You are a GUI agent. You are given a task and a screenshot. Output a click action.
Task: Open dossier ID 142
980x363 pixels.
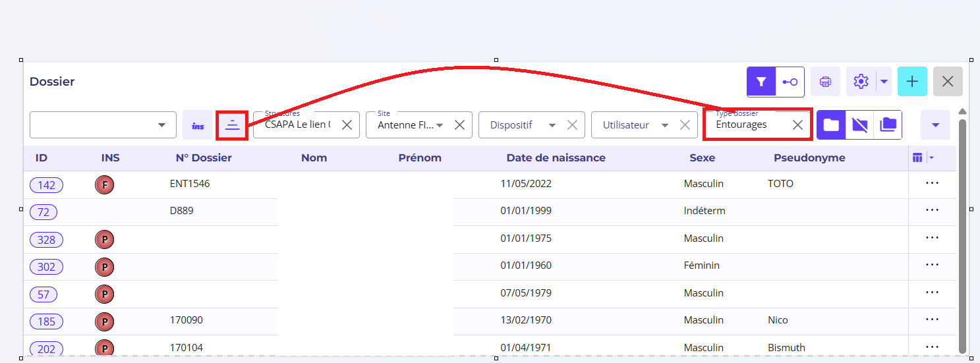[x=46, y=185]
